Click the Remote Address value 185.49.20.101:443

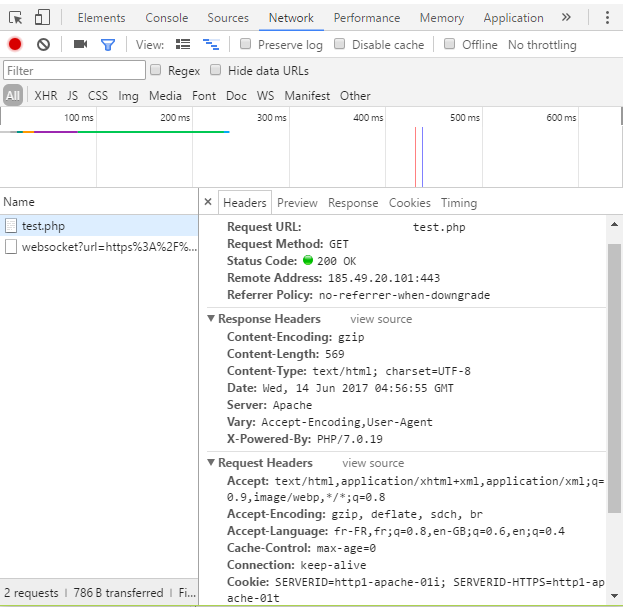(384, 278)
